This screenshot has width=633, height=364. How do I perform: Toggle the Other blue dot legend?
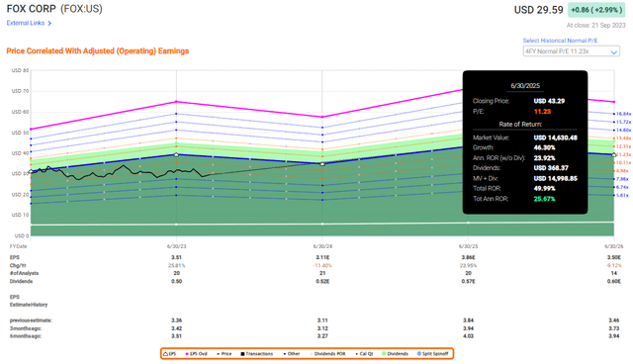coord(292,354)
